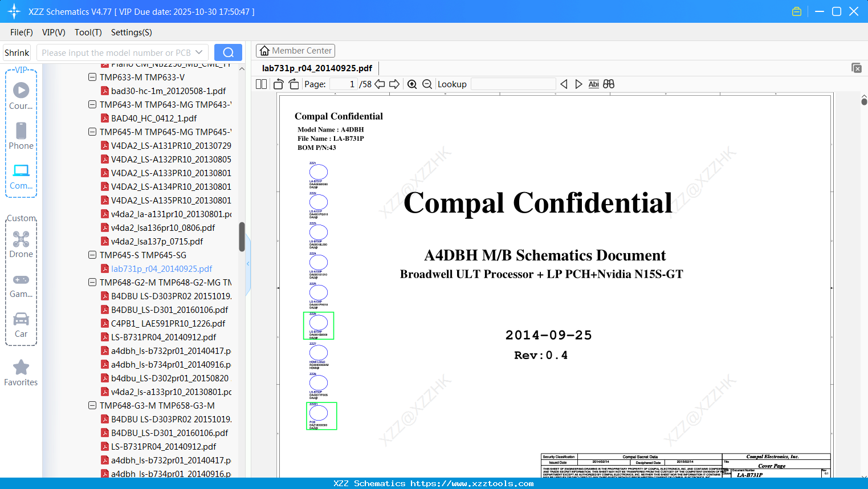Select the Computer schematics category
868x489 pixels.
[21, 176]
